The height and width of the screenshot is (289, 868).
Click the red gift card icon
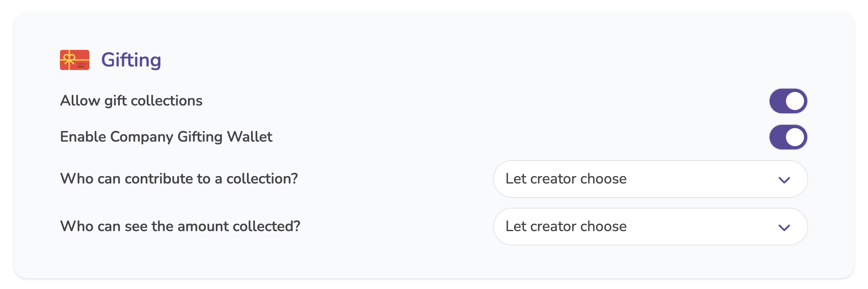tap(75, 60)
